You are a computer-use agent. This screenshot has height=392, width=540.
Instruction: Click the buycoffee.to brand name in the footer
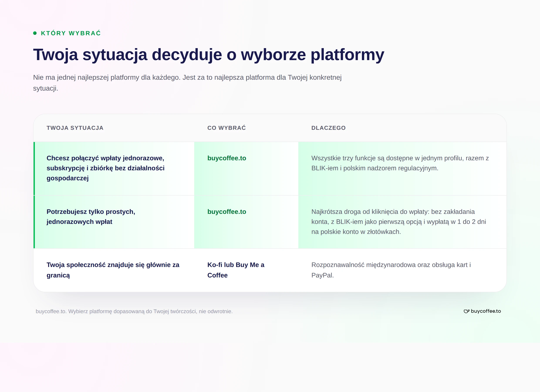click(x=486, y=311)
